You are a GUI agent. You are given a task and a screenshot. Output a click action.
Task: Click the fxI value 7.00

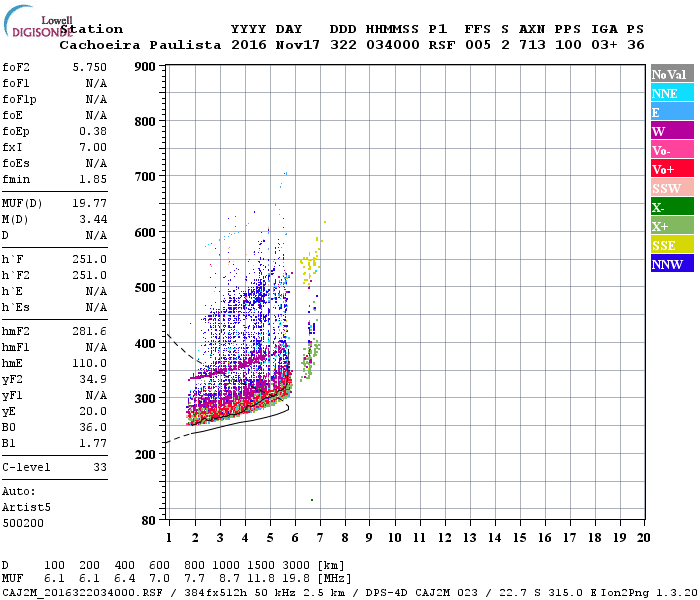tap(93, 147)
